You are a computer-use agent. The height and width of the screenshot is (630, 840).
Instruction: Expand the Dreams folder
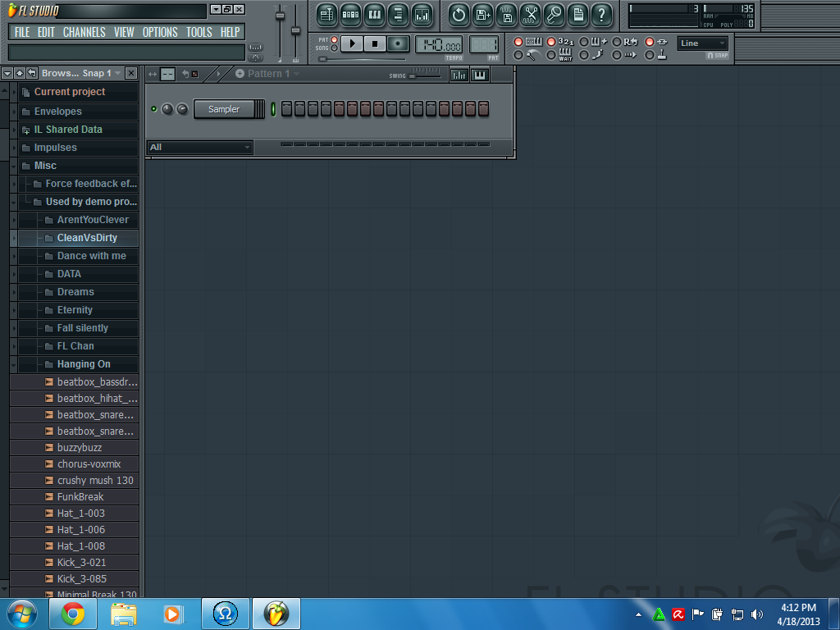[14, 292]
